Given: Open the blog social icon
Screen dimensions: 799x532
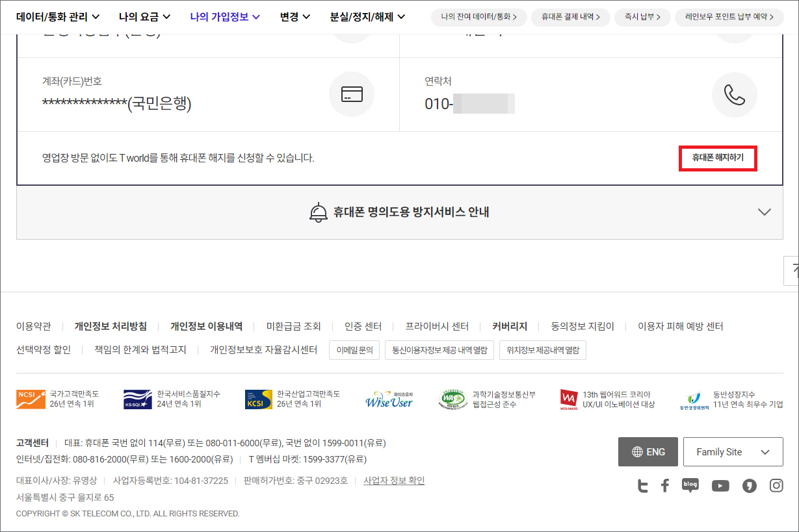Looking at the screenshot, I should (690, 486).
